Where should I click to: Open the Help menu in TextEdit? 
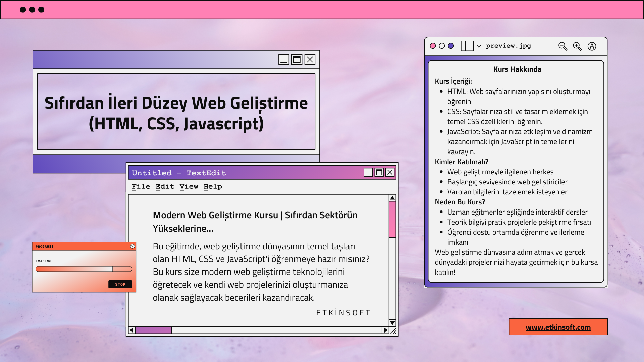213,187
